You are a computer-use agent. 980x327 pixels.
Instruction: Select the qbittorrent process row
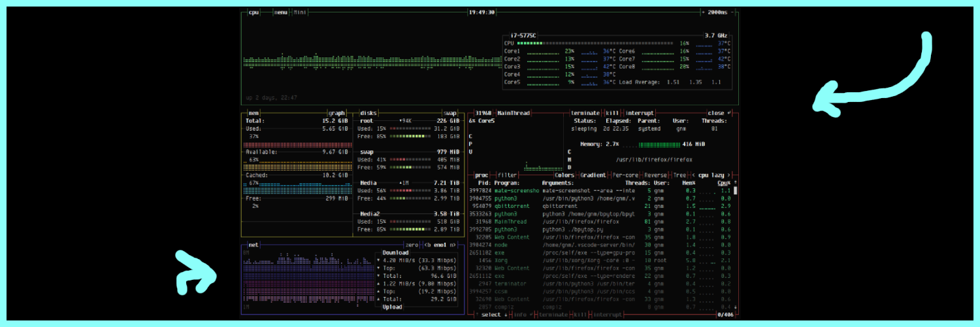coord(600,206)
